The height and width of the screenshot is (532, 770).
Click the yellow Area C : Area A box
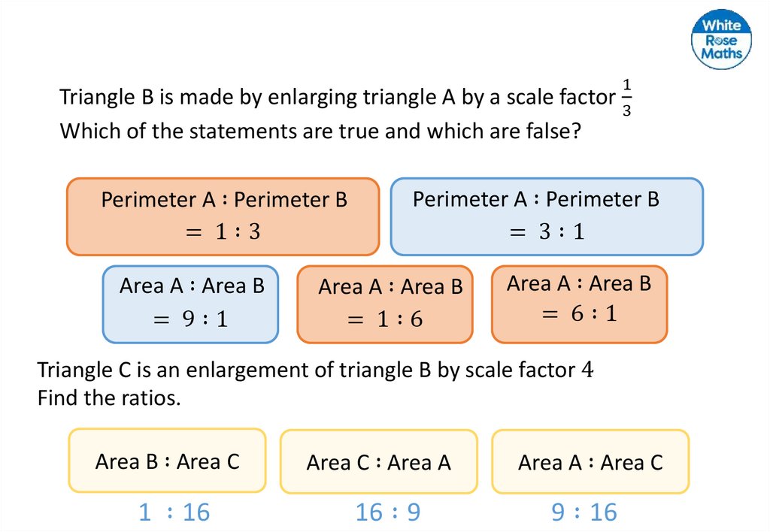[x=378, y=462]
